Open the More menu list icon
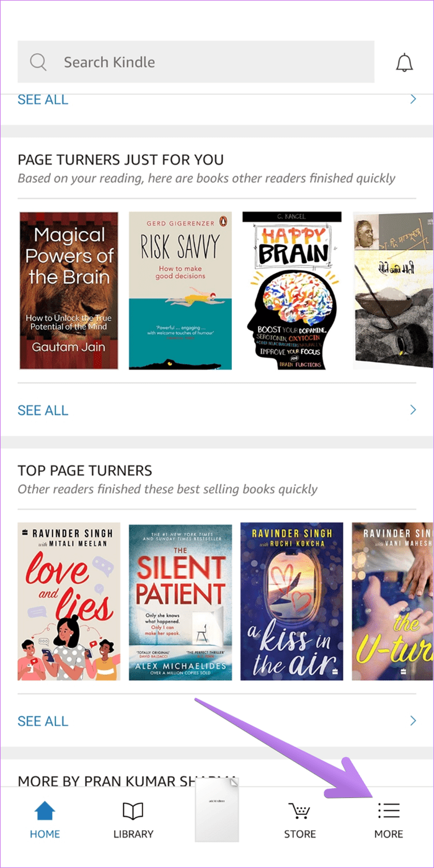The height and width of the screenshot is (868, 434). (389, 810)
